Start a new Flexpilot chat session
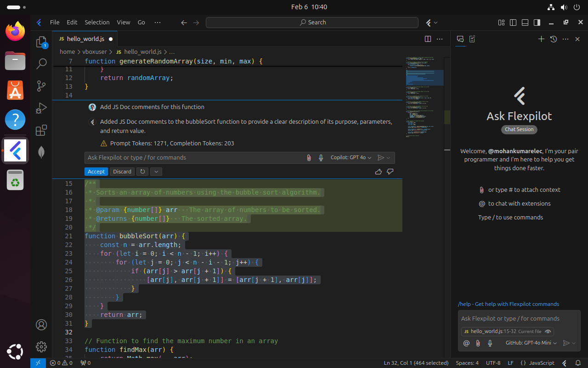The image size is (588, 368). tap(541, 39)
